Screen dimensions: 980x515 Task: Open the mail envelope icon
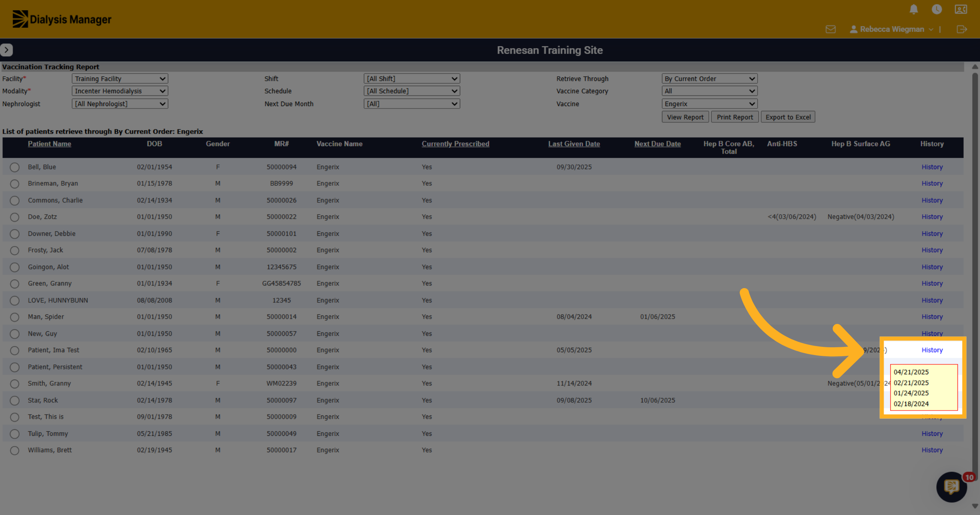(x=831, y=29)
